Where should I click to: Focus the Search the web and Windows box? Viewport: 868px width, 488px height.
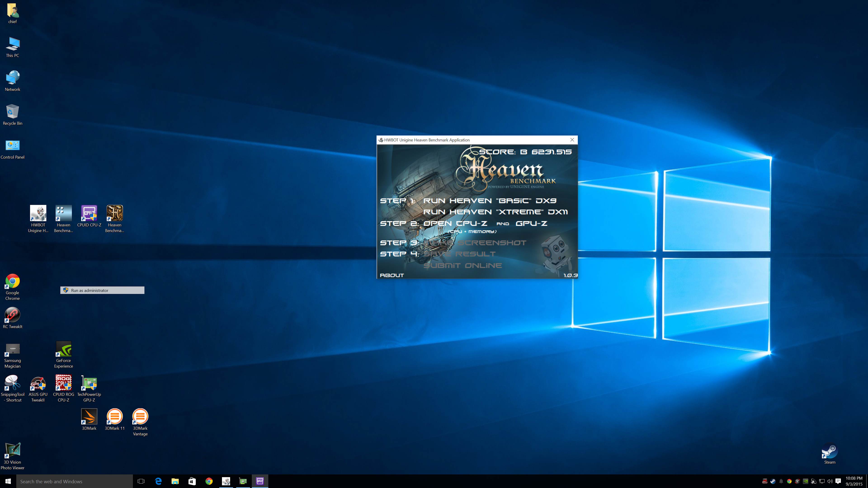[x=74, y=481]
